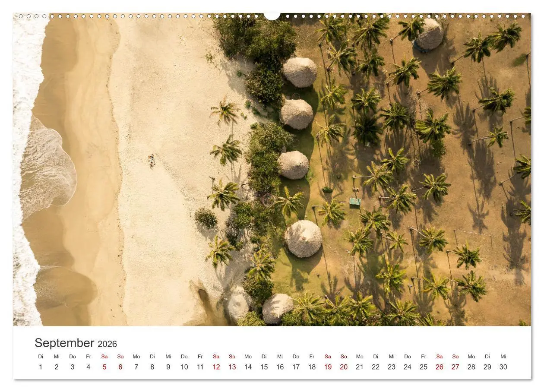The width and height of the screenshot is (544, 392).
Task: Select red Saturday date 26
Action: pyautogui.click(x=439, y=367)
